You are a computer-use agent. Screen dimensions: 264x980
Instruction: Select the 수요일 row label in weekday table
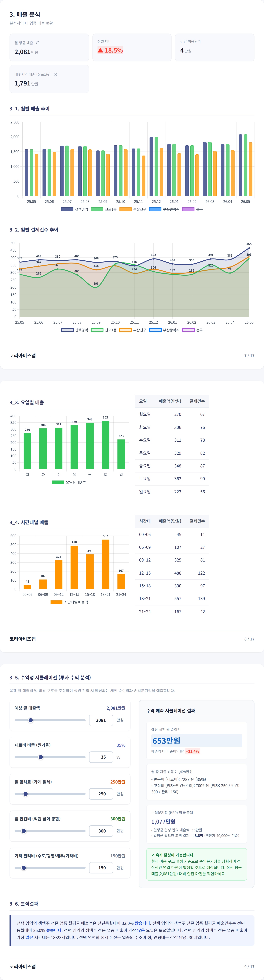[145, 440]
